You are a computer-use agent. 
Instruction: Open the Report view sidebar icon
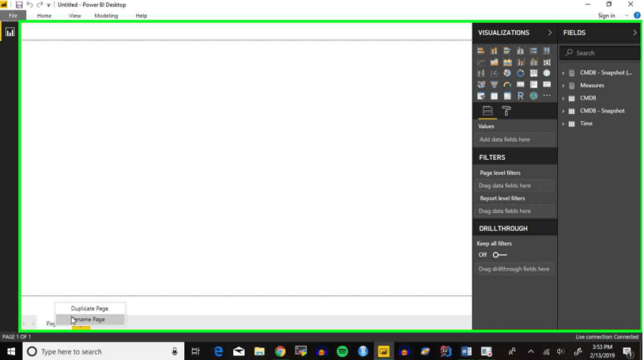coord(9,32)
